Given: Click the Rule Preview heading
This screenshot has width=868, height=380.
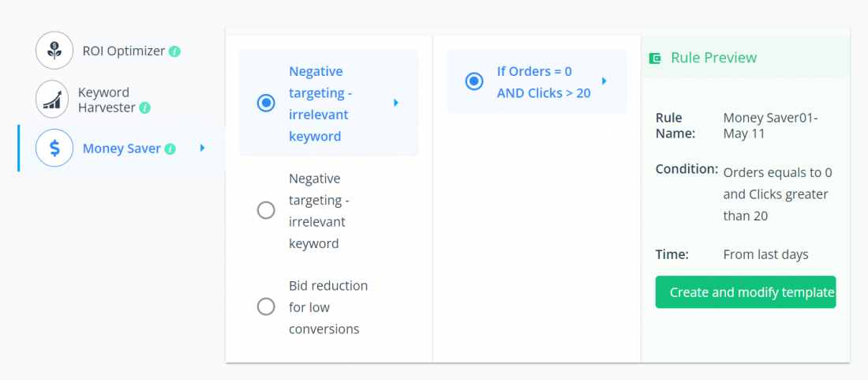Looking at the screenshot, I should [713, 58].
